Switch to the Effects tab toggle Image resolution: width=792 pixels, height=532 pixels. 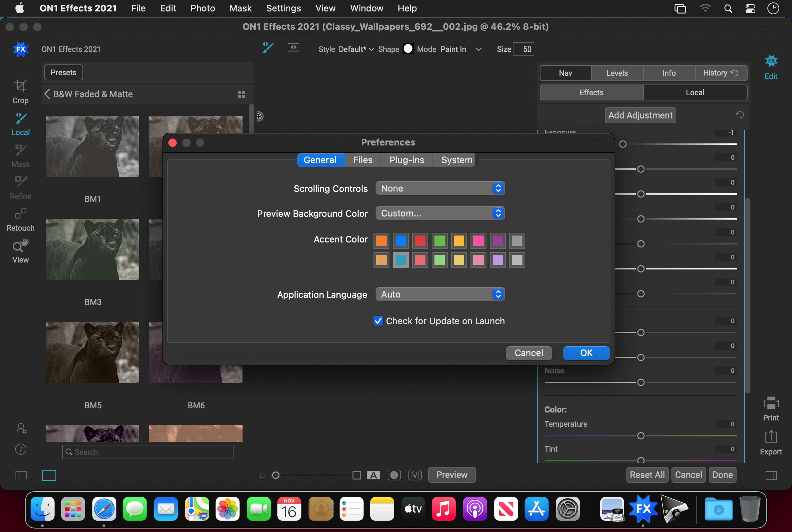coord(591,92)
